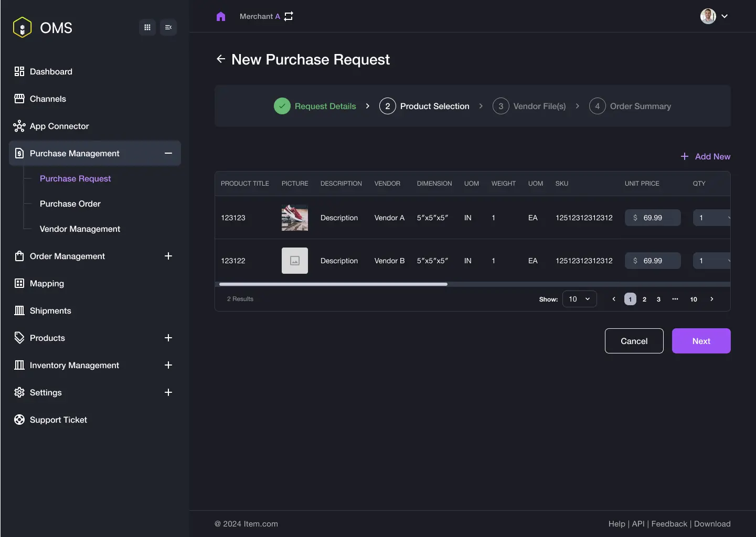Collapse the Purchase Management submenu

[x=168, y=153]
